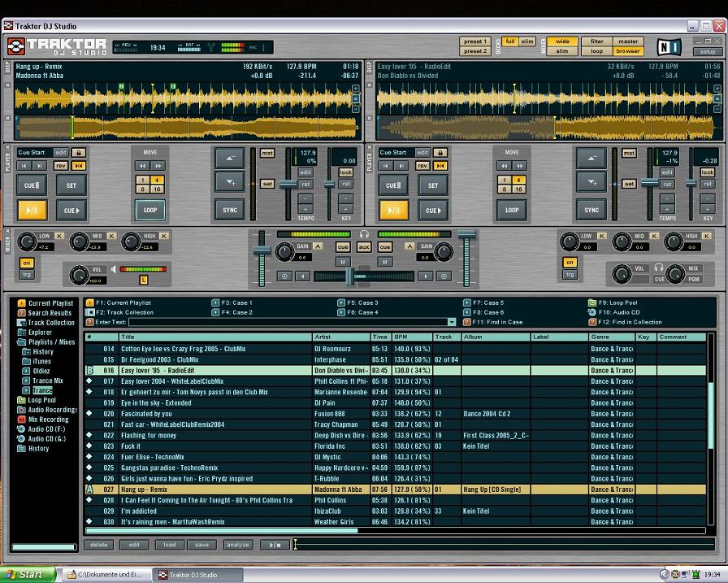728x583 pixels.
Task: Open the Enter Text dropdown arrow
Action: tap(452, 322)
